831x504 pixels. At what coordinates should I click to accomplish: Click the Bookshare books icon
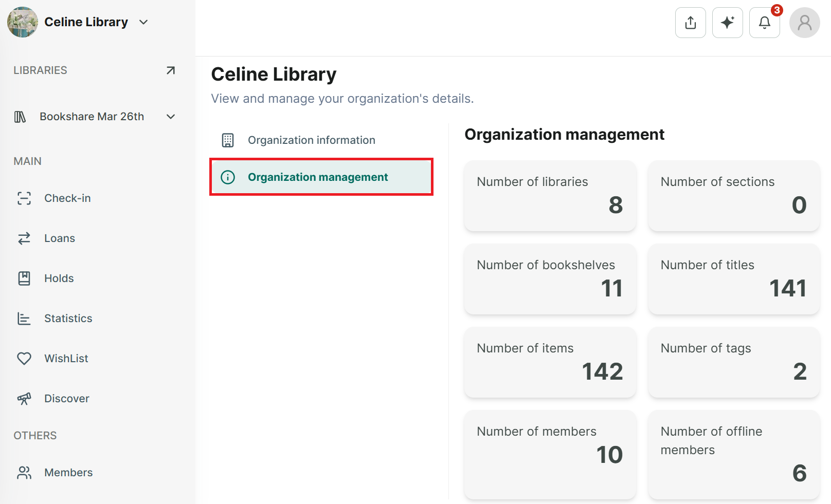(x=20, y=117)
